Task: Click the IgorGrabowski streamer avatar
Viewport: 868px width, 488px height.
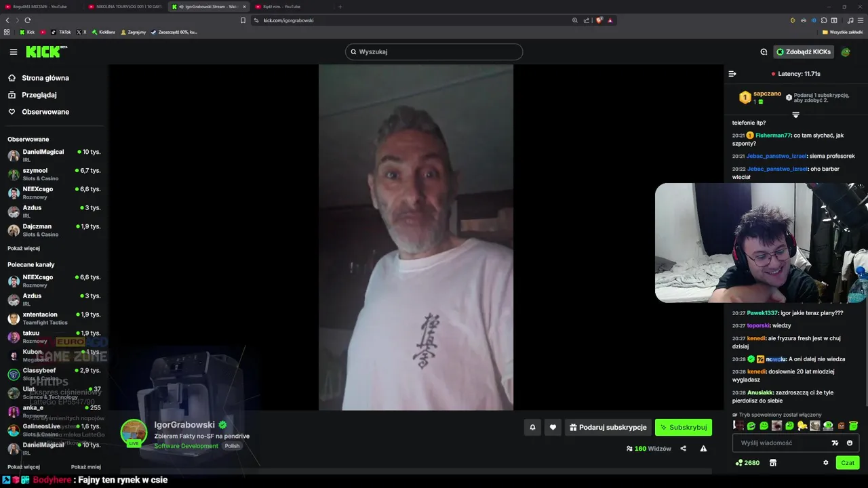Action: point(134,432)
